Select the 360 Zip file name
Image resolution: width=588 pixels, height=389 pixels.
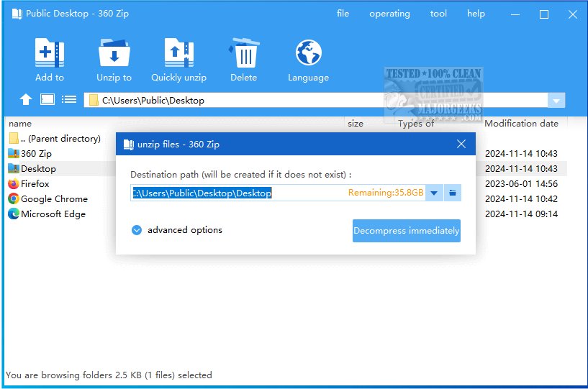pyautogui.click(x=36, y=154)
